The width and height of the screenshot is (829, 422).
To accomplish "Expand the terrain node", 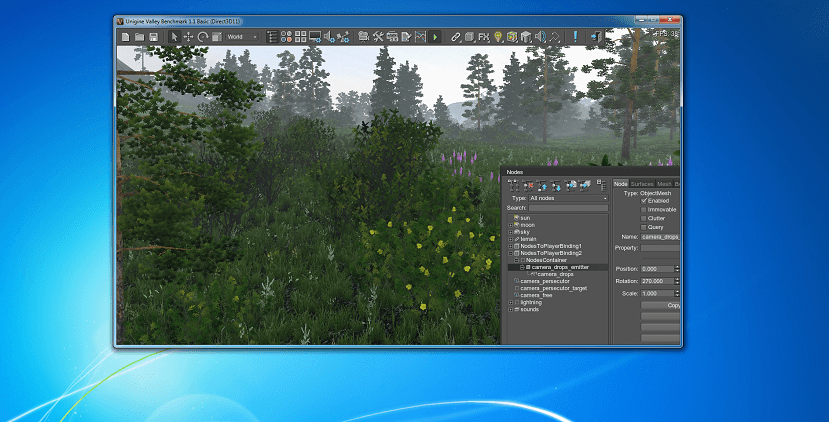I will (511, 239).
